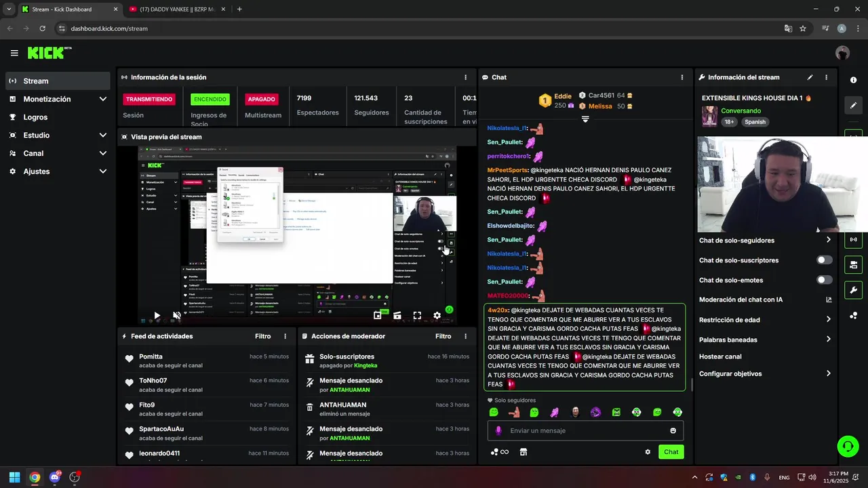Click the info circle icon in right sidebar
This screenshot has height=488, width=868.
coord(853,80)
